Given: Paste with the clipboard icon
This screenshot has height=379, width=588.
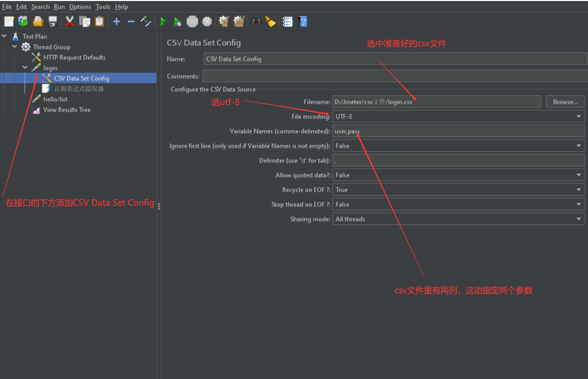Looking at the screenshot, I should (99, 22).
